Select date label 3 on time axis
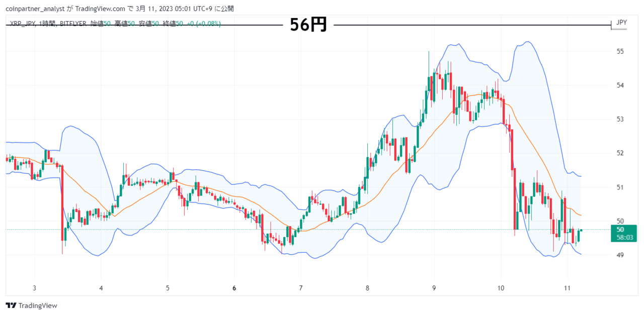Image resolution: width=644 pixels, height=315 pixels. tap(35, 288)
